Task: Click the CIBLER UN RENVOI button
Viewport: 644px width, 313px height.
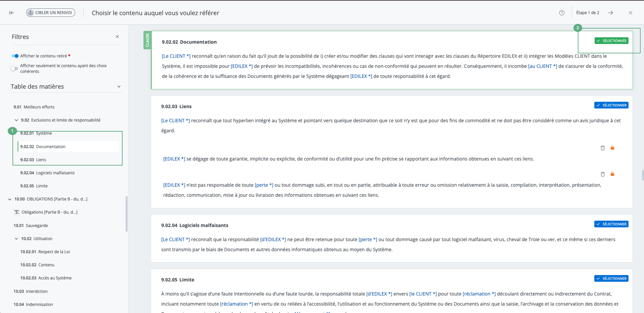Action: (51, 13)
